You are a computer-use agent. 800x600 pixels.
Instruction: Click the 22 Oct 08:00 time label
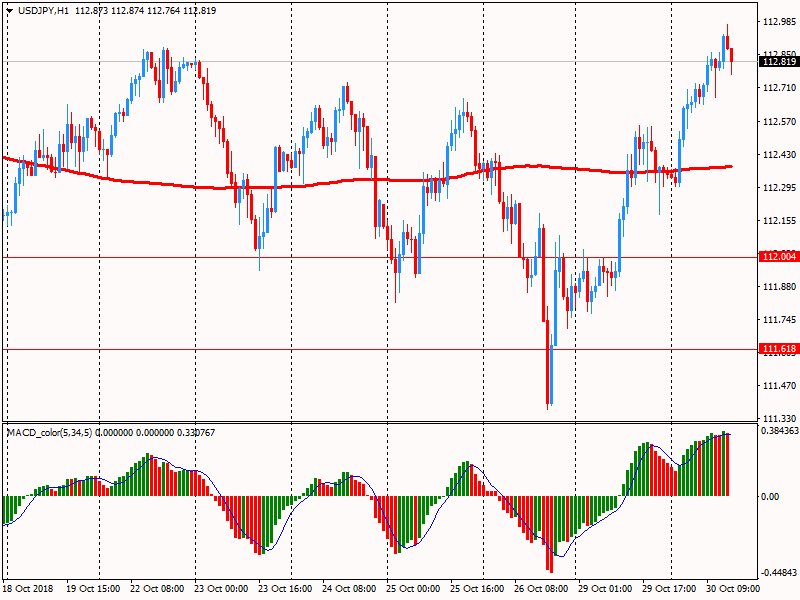coord(157,588)
